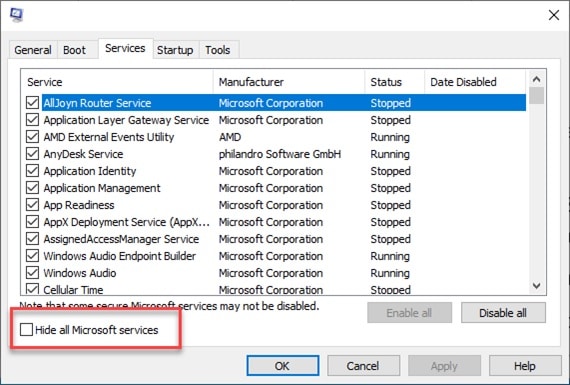Select the Cellular Time row name
The width and height of the screenshot is (570, 385).
[x=73, y=290]
